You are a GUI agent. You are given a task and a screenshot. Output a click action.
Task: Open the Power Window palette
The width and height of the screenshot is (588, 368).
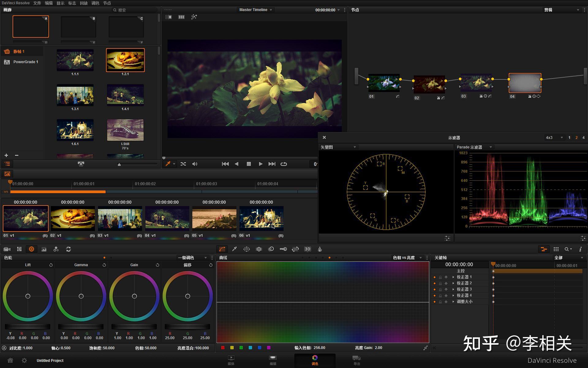[x=247, y=249]
